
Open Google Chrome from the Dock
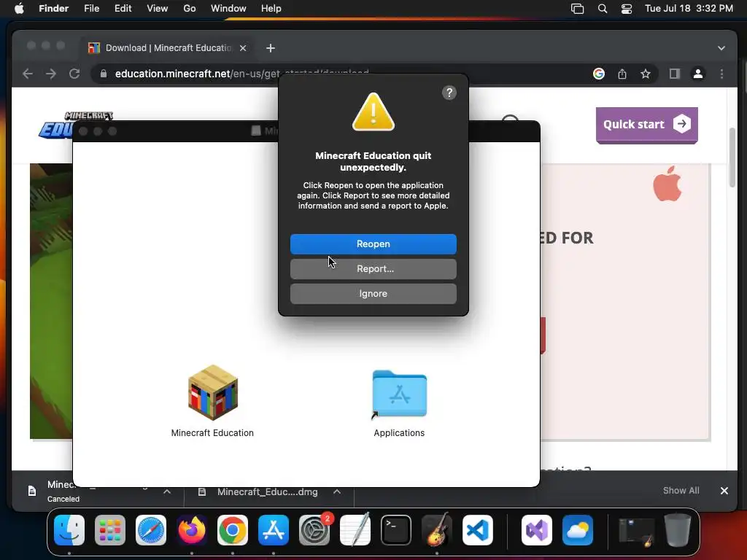coord(233,529)
